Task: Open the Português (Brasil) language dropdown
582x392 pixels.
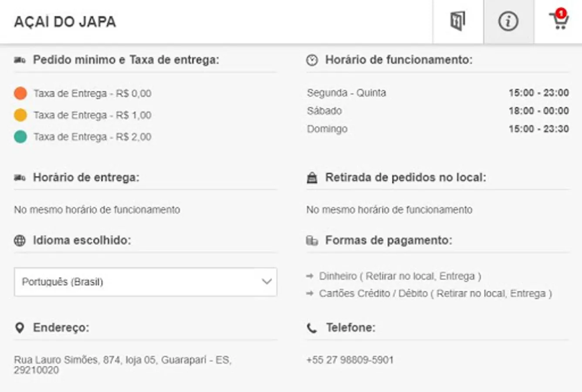Action: point(139,282)
